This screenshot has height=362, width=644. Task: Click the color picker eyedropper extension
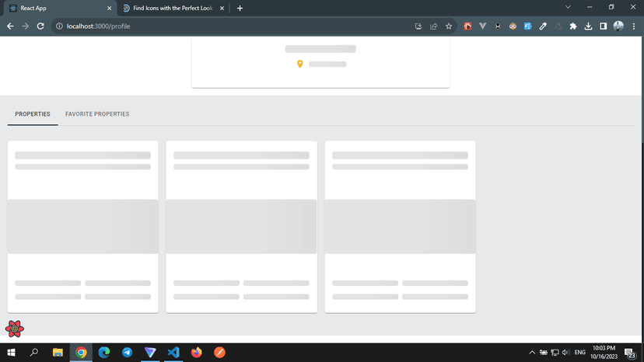pos(543,26)
